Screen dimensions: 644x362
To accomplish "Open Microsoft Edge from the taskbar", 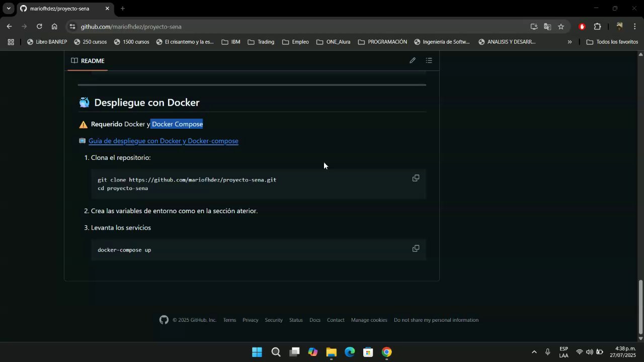I will tap(350, 352).
